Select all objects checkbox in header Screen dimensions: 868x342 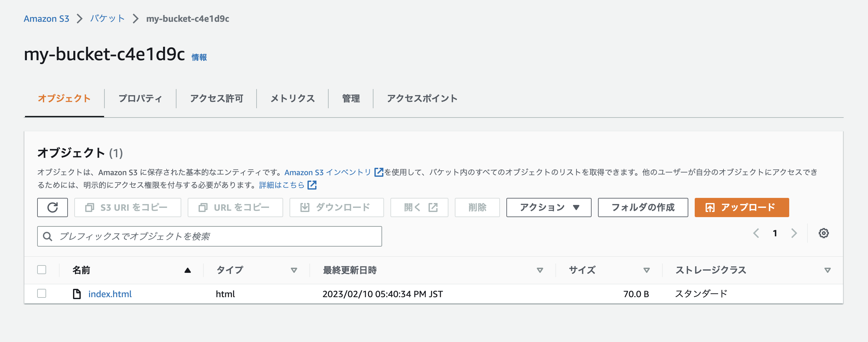pos(42,270)
